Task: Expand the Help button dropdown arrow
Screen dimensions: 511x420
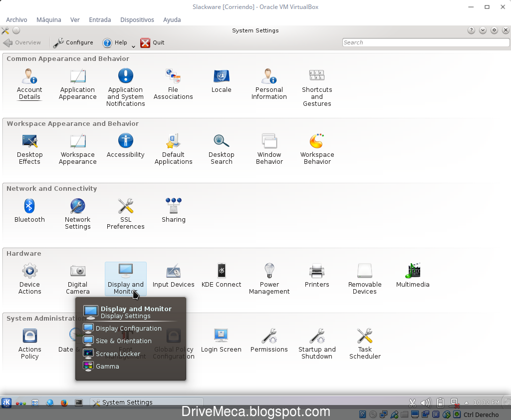Action: click(x=132, y=45)
